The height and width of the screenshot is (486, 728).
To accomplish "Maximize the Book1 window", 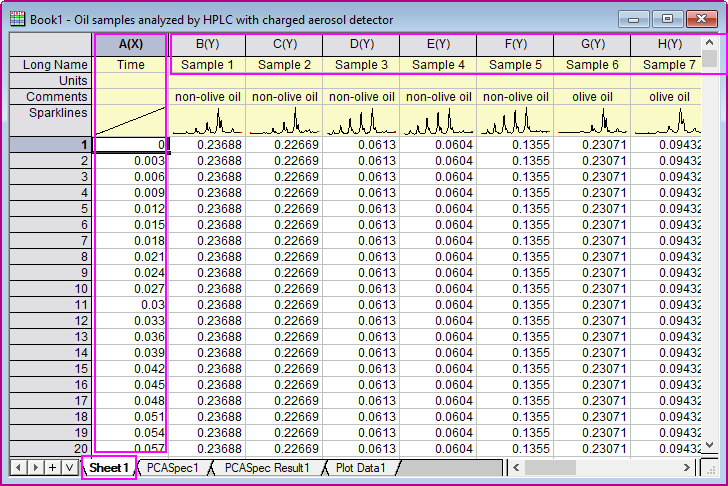I will [667, 19].
